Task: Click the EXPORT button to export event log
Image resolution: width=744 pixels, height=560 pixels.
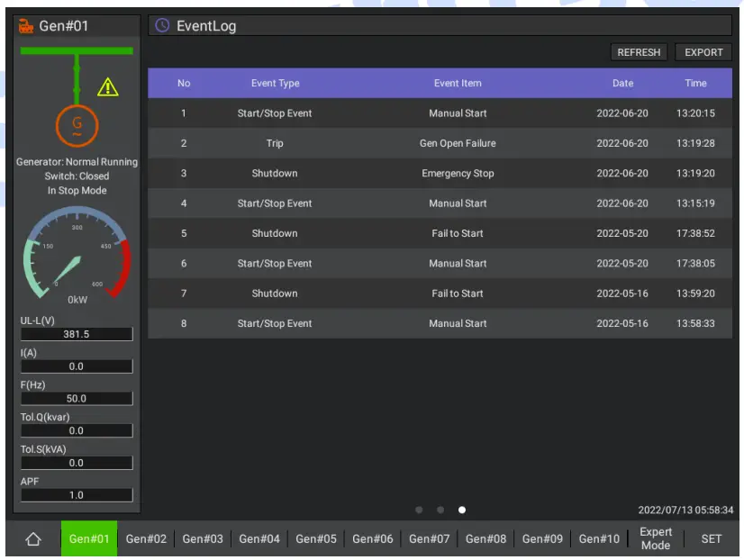Action: click(x=703, y=52)
